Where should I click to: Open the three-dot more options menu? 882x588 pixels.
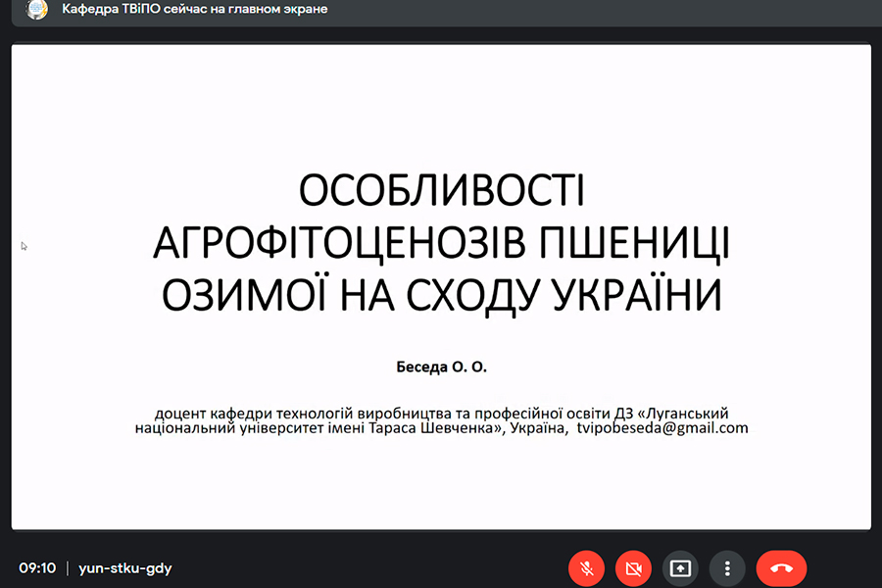coord(727,567)
